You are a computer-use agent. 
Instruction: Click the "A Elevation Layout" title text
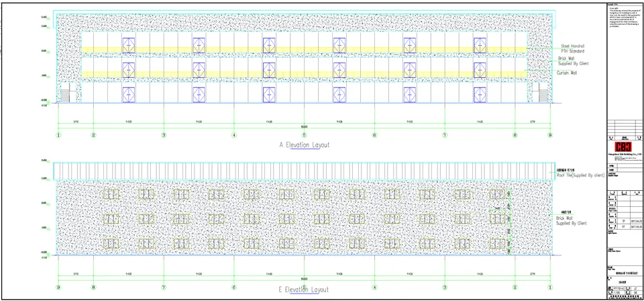[304, 144]
